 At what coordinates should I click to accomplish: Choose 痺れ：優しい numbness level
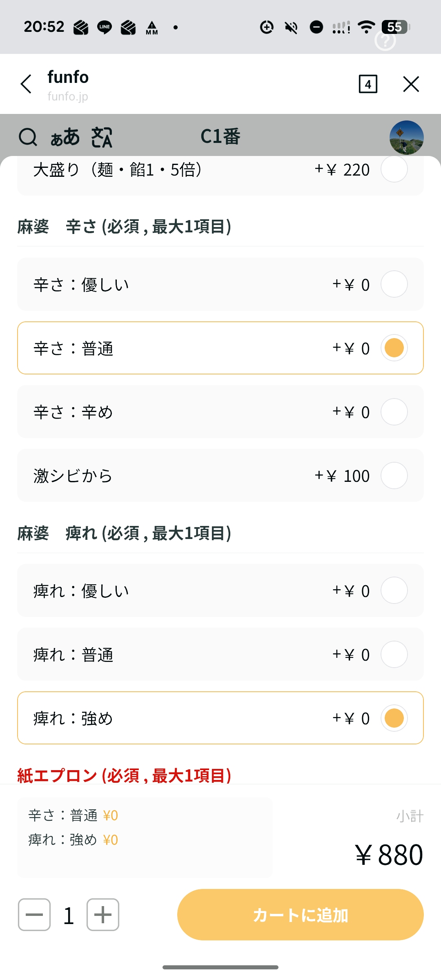point(394,590)
